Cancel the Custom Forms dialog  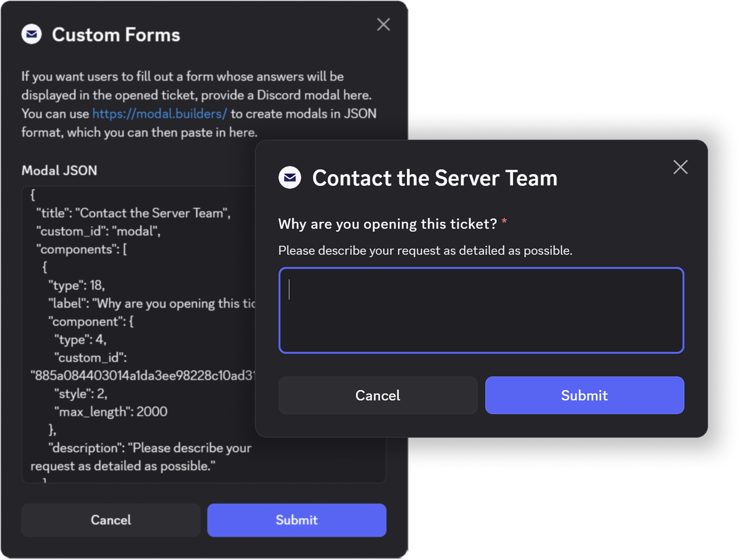click(111, 520)
